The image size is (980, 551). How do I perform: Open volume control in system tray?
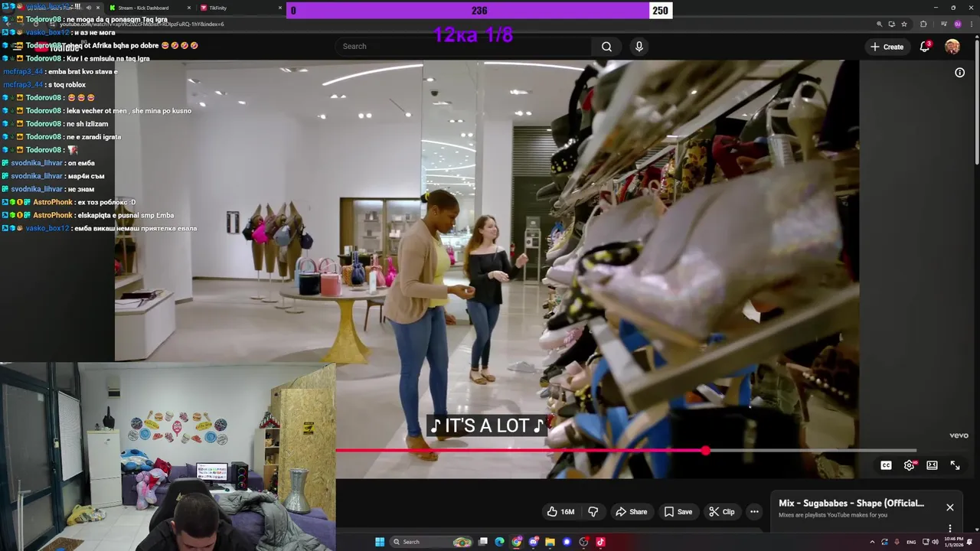point(935,542)
